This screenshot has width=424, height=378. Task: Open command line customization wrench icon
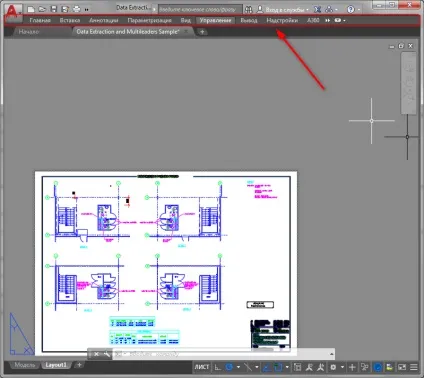tap(107, 354)
